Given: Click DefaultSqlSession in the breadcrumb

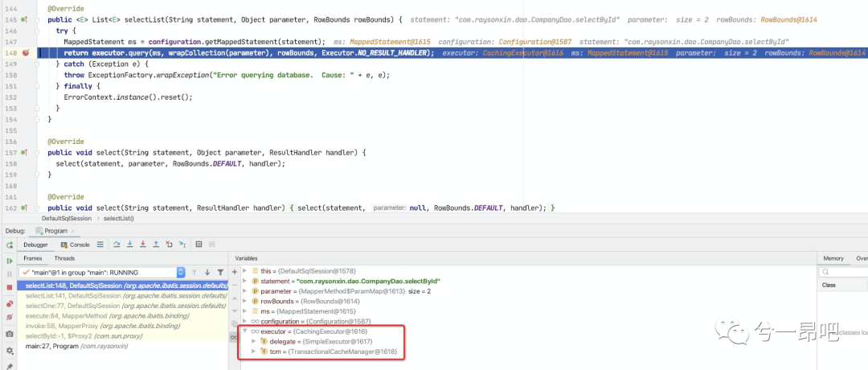Looking at the screenshot, I should point(67,219).
